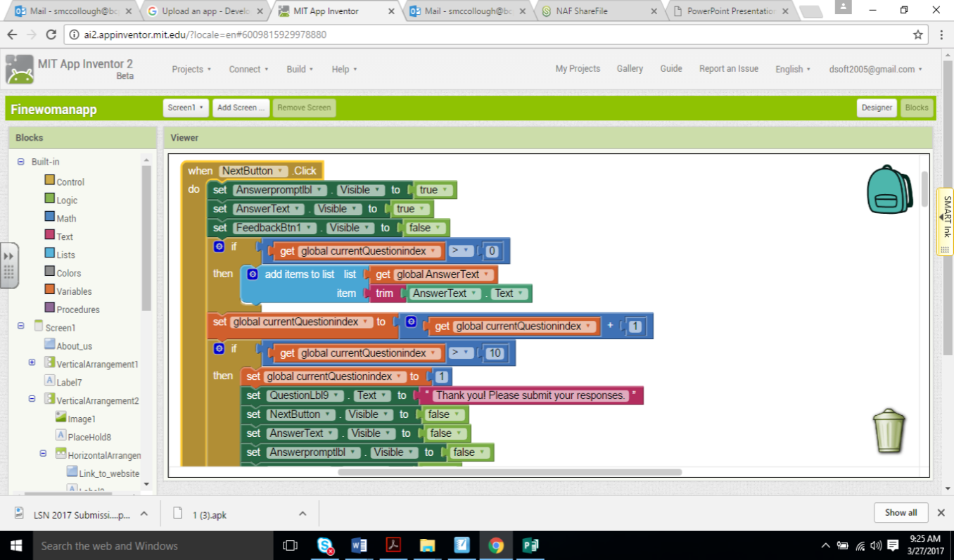
Task: Open the Connect menu
Action: pyautogui.click(x=249, y=69)
